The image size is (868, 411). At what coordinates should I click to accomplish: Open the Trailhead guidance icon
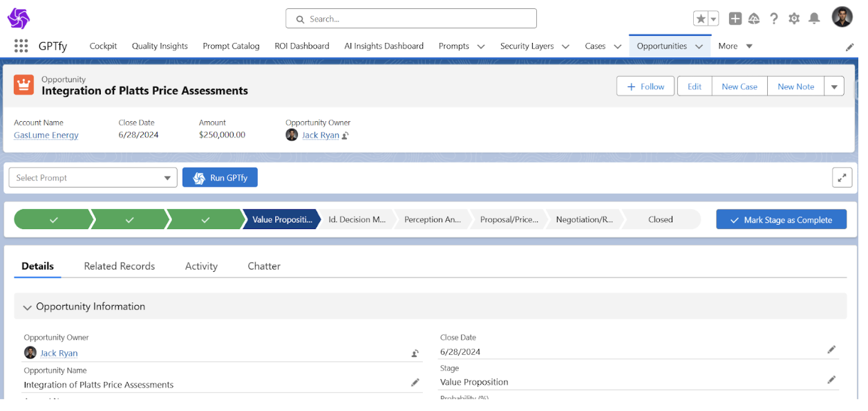pos(754,18)
